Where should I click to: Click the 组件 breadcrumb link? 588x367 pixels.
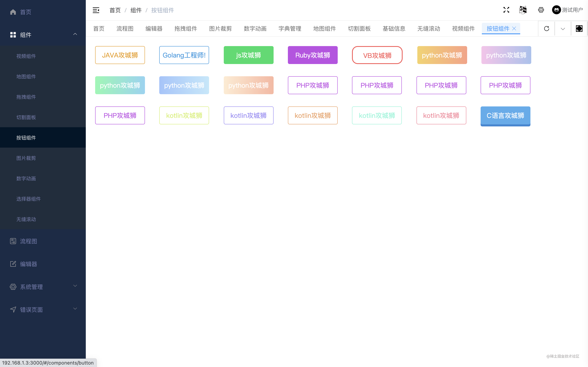[136, 10]
